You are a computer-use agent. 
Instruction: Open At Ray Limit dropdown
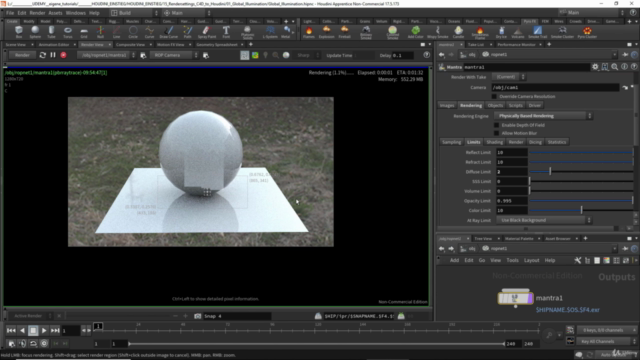544,220
